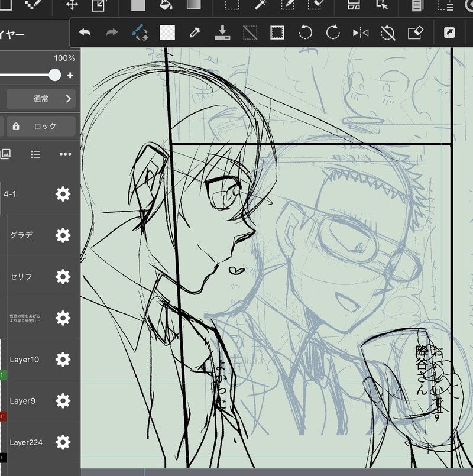Open settings gear for 仮眠の質 text layer

pos(63,318)
